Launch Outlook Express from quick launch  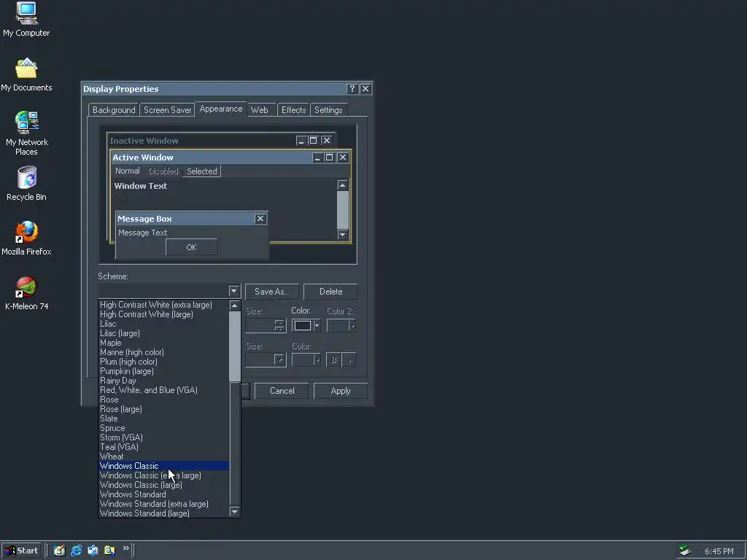click(93, 551)
